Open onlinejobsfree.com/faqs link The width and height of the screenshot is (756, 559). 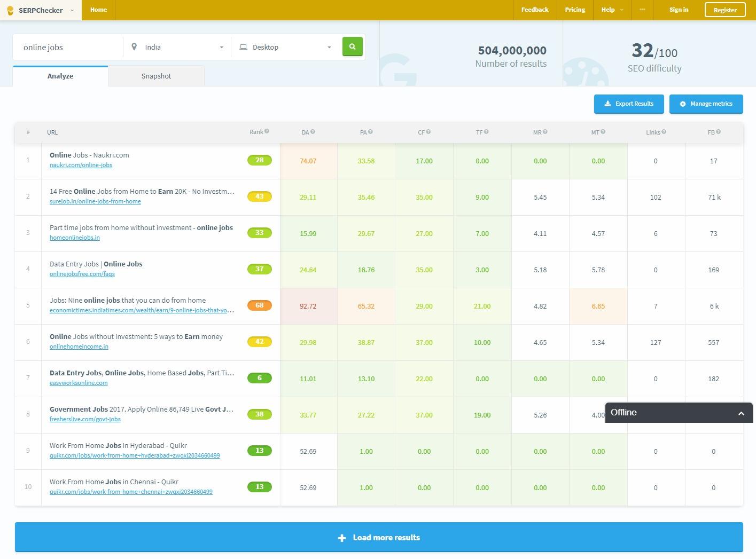point(82,274)
